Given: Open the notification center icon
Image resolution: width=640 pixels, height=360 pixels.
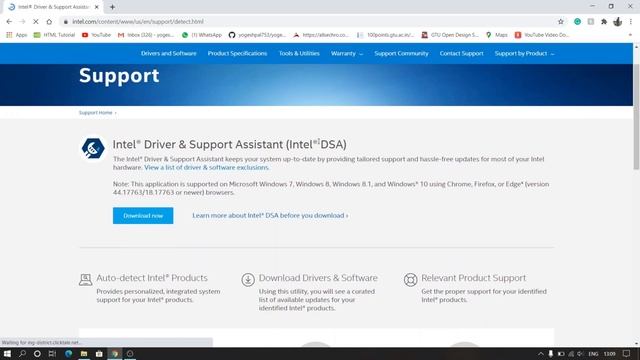Looking at the screenshot, I should (627, 354).
